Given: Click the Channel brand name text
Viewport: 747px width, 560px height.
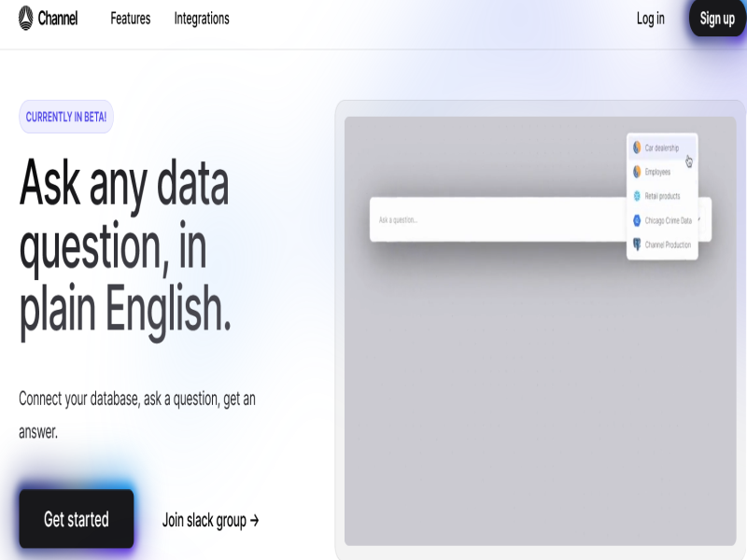Looking at the screenshot, I should tap(58, 19).
